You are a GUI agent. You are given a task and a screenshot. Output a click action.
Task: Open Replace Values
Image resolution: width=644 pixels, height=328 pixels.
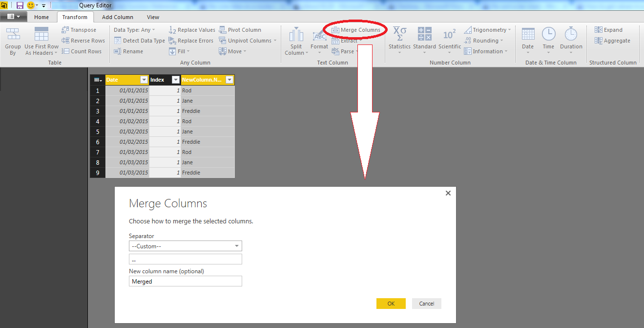coord(192,30)
